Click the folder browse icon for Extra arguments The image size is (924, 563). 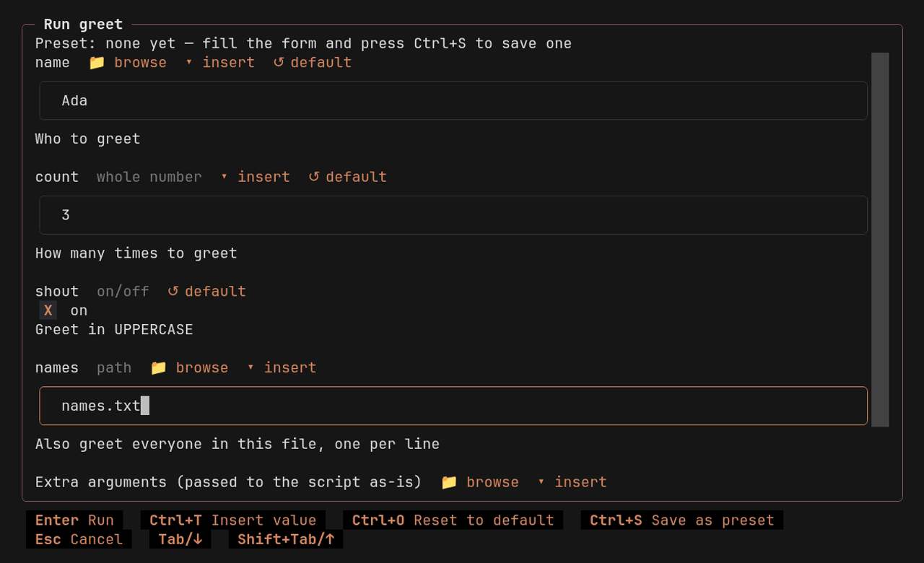point(449,482)
